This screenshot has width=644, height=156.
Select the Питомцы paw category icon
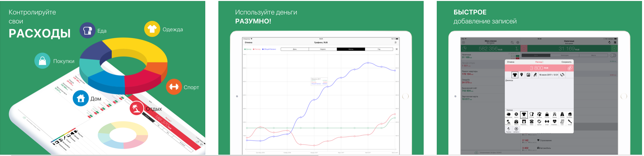pyautogui.click(x=539, y=115)
